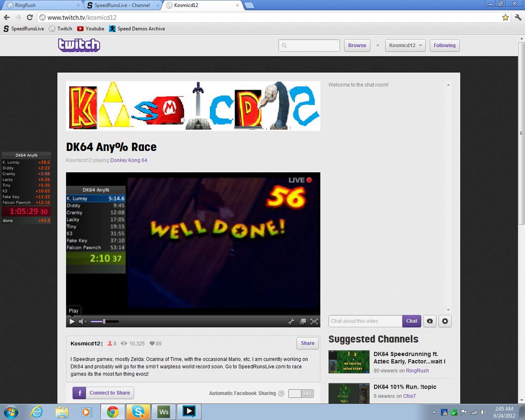Open Windows Explorer folder in taskbar

[x=62, y=412]
